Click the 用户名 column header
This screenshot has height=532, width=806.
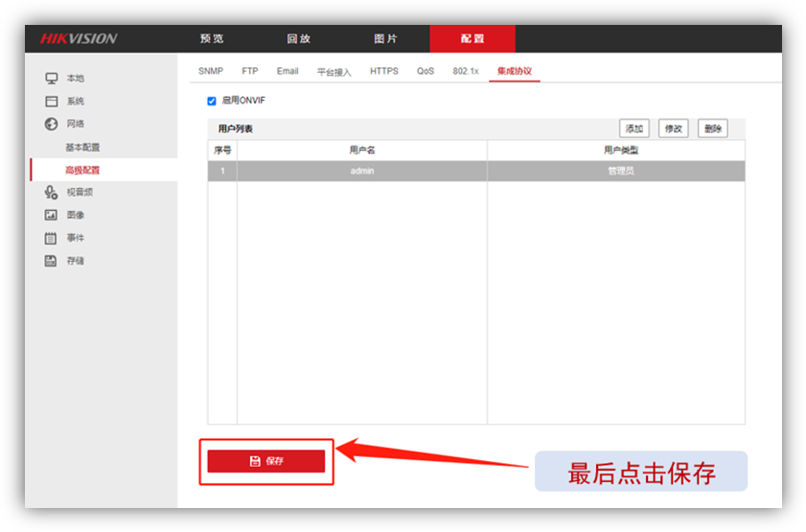pos(362,150)
